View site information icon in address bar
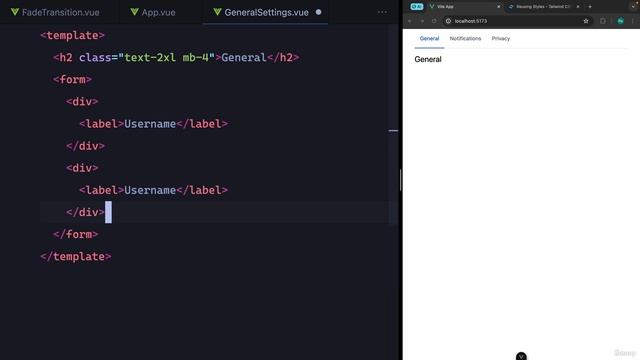The image size is (640, 360). click(449, 21)
